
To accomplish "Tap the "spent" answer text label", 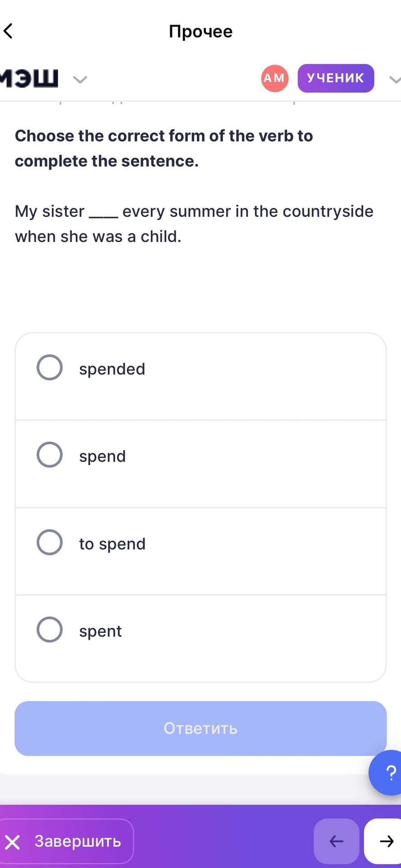I will click(100, 631).
